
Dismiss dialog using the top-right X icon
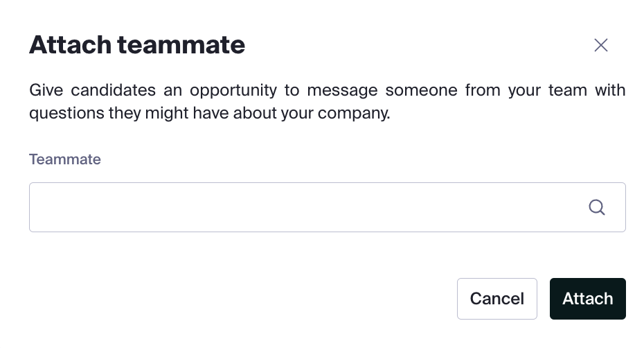601,45
